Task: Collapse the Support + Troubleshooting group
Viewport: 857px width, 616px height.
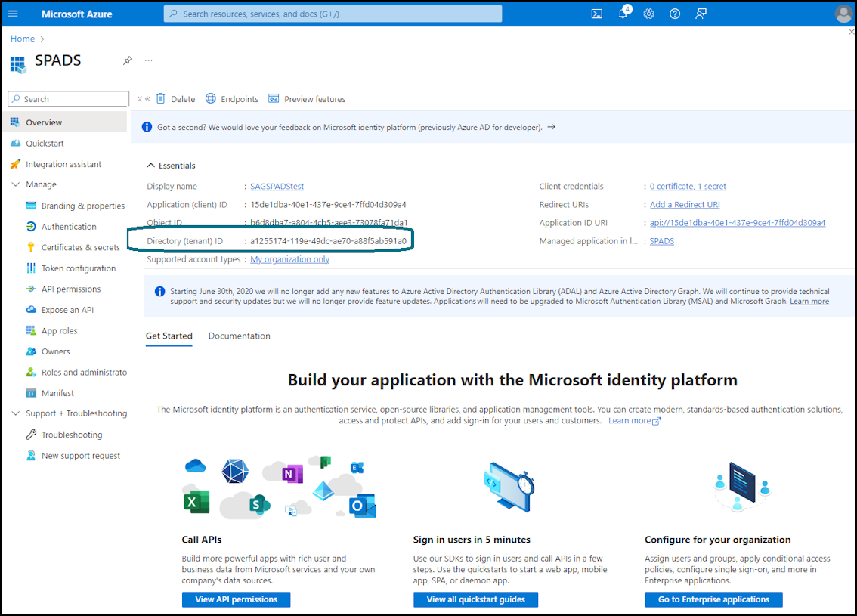Action: pyautogui.click(x=15, y=413)
